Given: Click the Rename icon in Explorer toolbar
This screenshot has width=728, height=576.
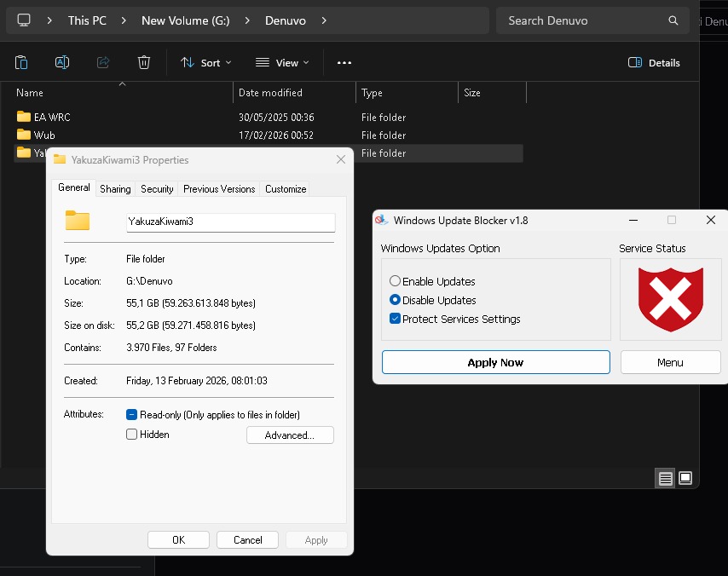Looking at the screenshot, I should tap(62, 62).
